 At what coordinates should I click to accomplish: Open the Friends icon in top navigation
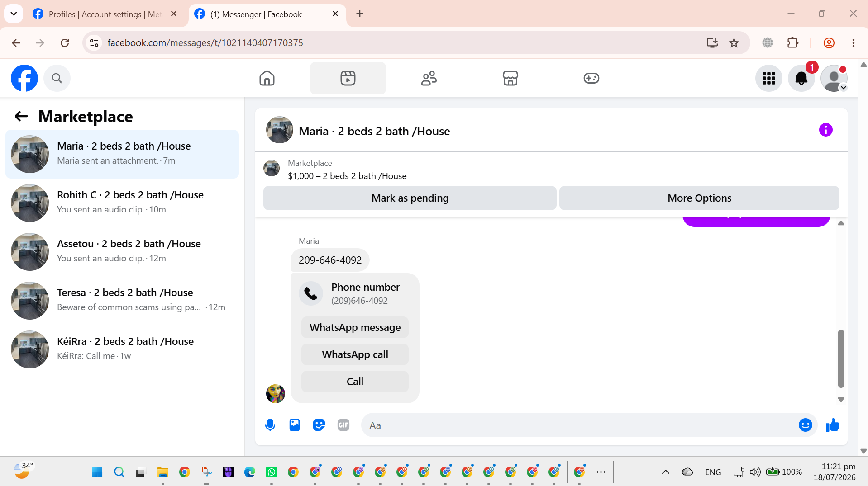point(429,78)
